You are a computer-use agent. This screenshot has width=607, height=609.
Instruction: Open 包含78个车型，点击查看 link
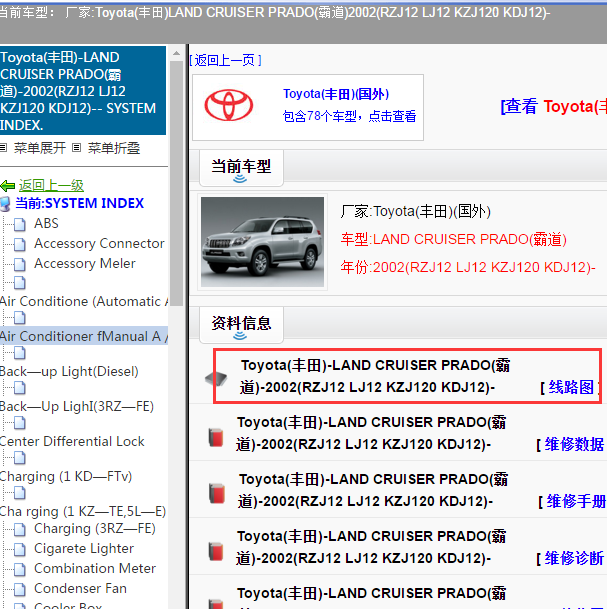[x=350, y=116]
